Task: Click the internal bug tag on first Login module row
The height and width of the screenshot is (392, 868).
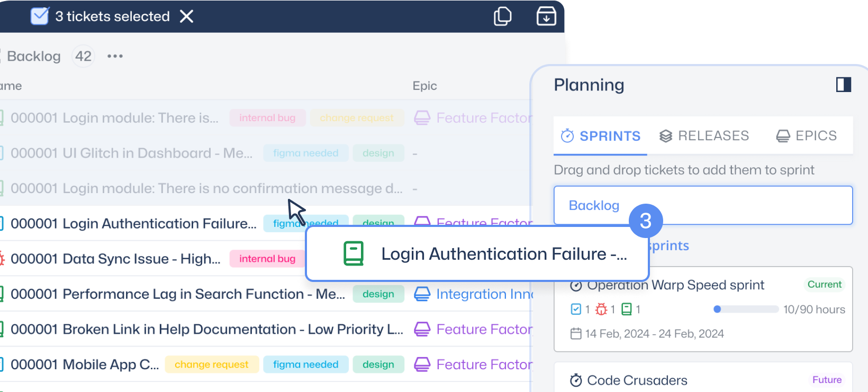Action: [267, 118]
